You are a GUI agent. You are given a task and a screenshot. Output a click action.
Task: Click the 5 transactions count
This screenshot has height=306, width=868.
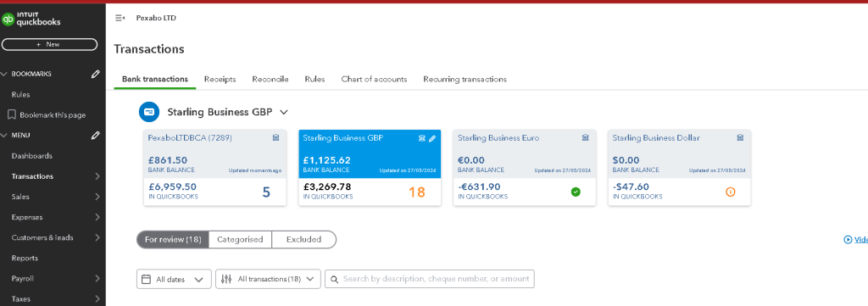[266, 192]
